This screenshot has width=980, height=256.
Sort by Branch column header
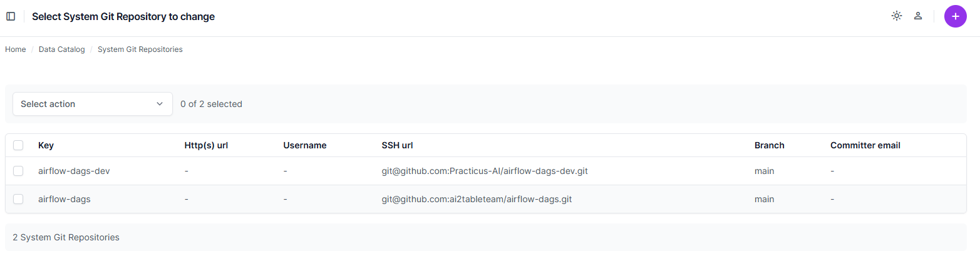770,145
